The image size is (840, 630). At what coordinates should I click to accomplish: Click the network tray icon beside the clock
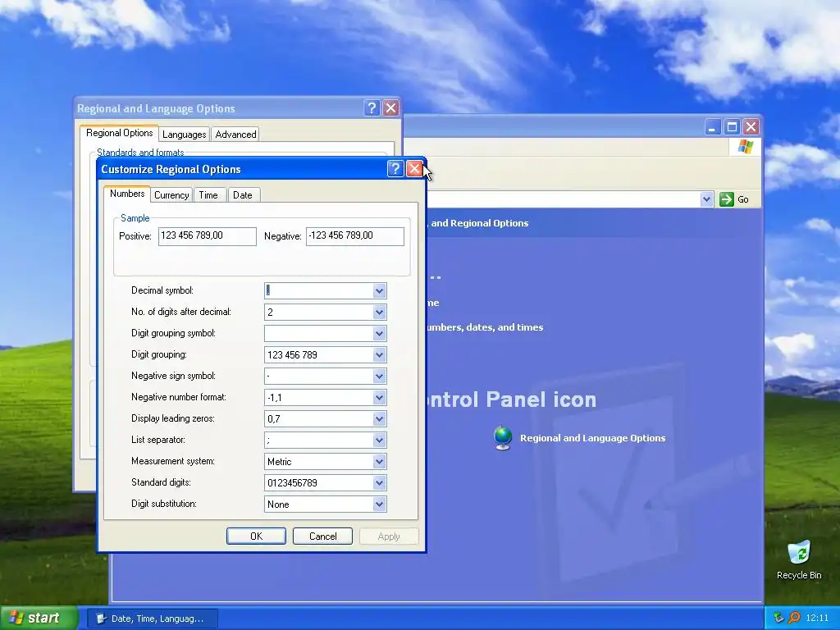[779, 618]
